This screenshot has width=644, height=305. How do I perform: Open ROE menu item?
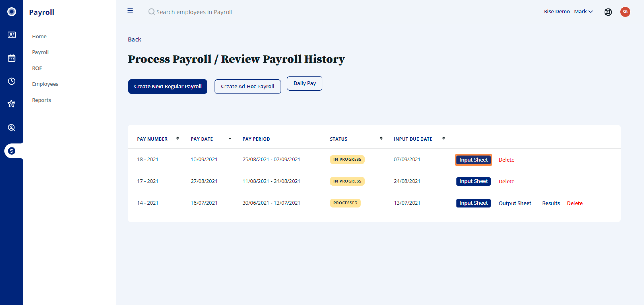coord(37,68)
